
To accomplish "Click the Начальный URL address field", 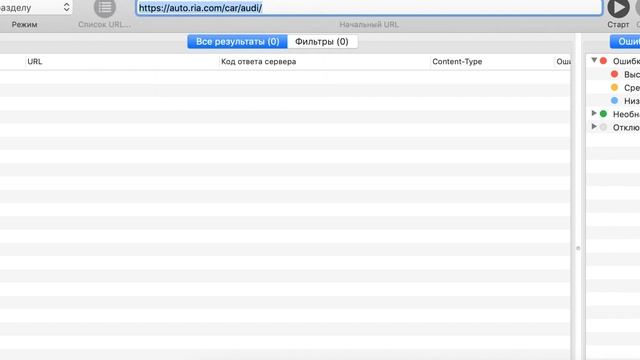I will pos(369,7).
